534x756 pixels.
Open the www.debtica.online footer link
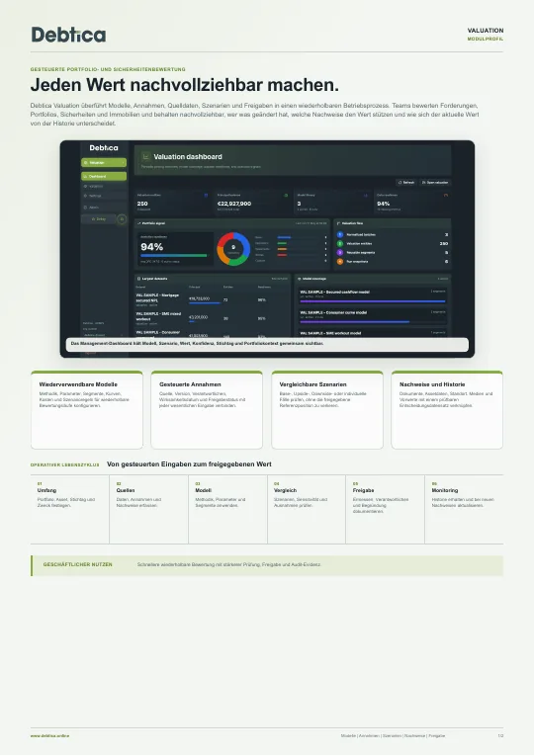(x=49, y=736)
